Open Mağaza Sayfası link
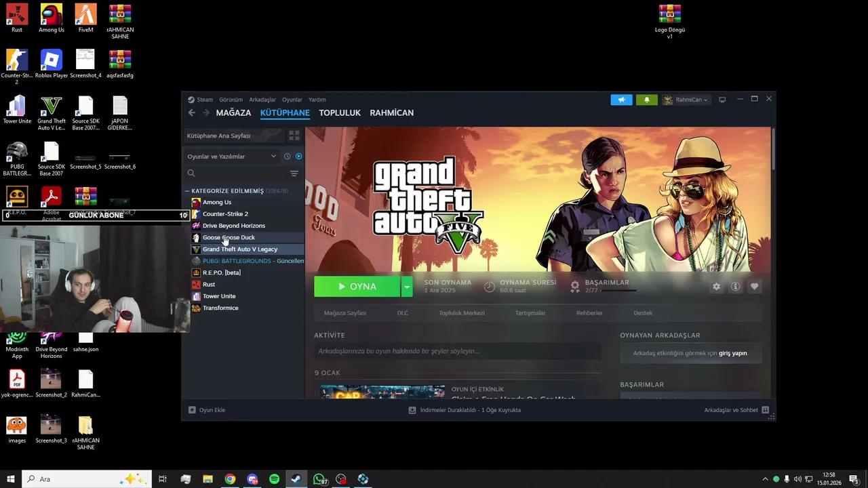 [345, 313]
